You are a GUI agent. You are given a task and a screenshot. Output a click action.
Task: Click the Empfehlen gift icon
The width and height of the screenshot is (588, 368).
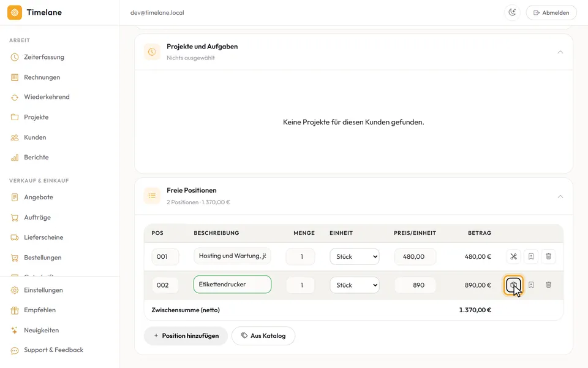coord(15,310)
